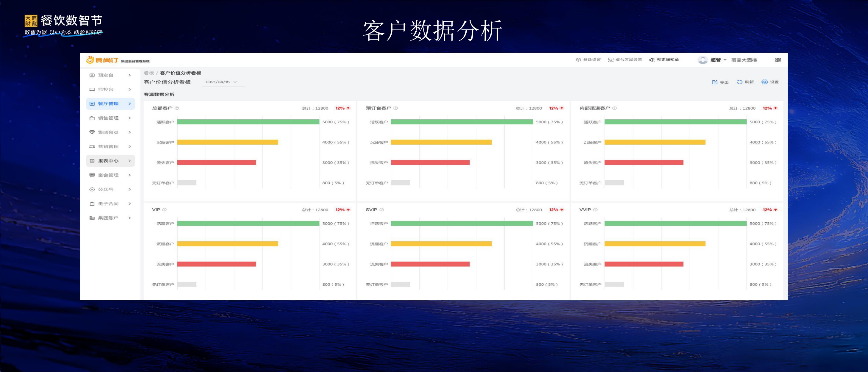Click the 导出 export icon

[714, 82]
